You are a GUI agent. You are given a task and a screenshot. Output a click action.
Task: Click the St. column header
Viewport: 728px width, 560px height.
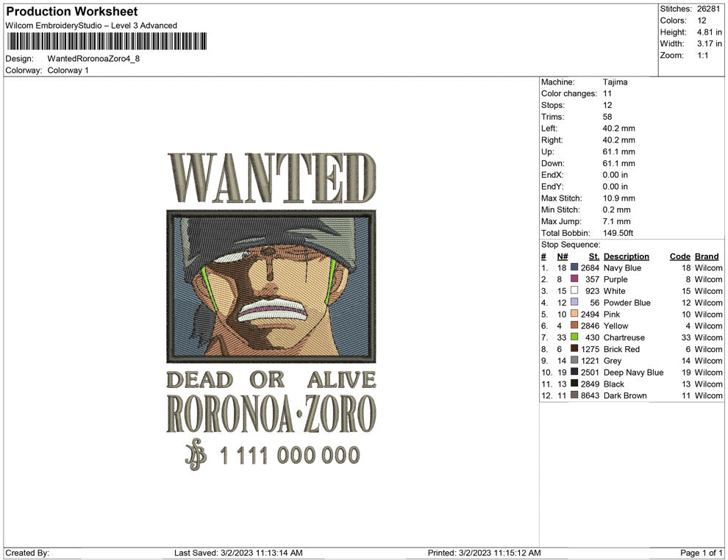(593, 256)
